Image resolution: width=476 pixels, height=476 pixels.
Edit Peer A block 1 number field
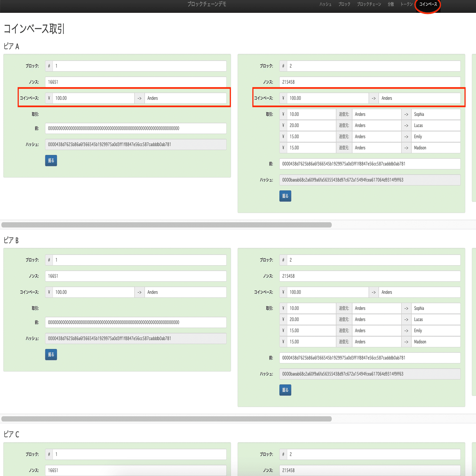click(x=140, y=66)
